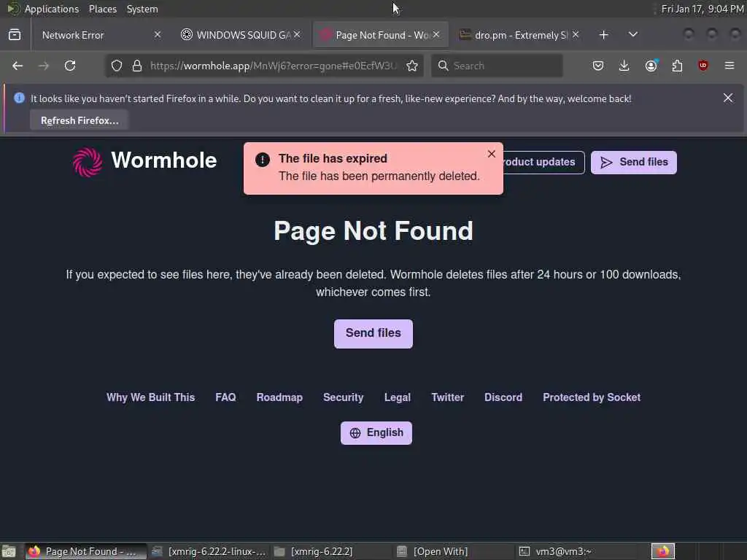The height and width of the screenshot is (560, 747).
Task: Switch to the xmrig-6.22.2-linux taskbar window
Action: (209, 551)
